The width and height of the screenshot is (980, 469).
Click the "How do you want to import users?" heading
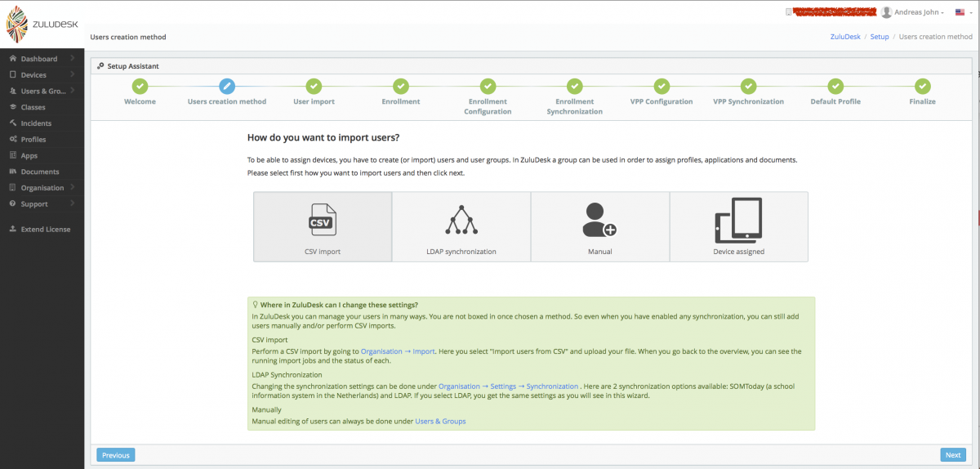click(x=323, y=137)
